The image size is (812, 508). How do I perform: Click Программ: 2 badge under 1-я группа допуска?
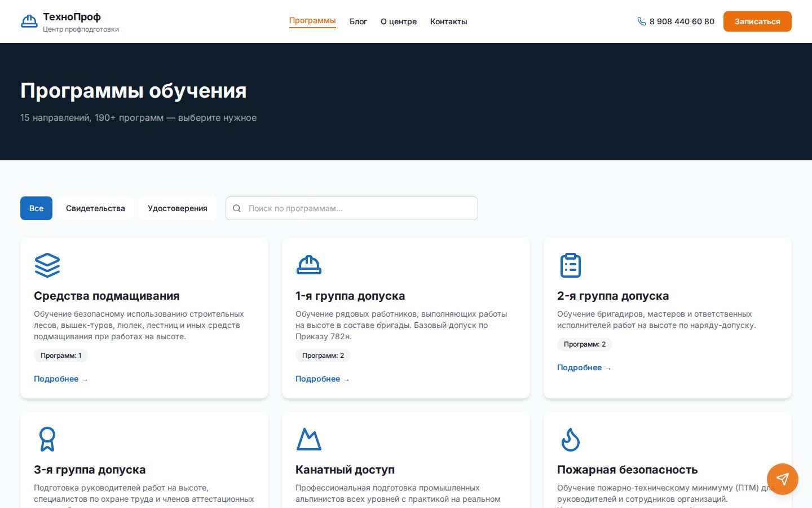click(x=323, y=356)
